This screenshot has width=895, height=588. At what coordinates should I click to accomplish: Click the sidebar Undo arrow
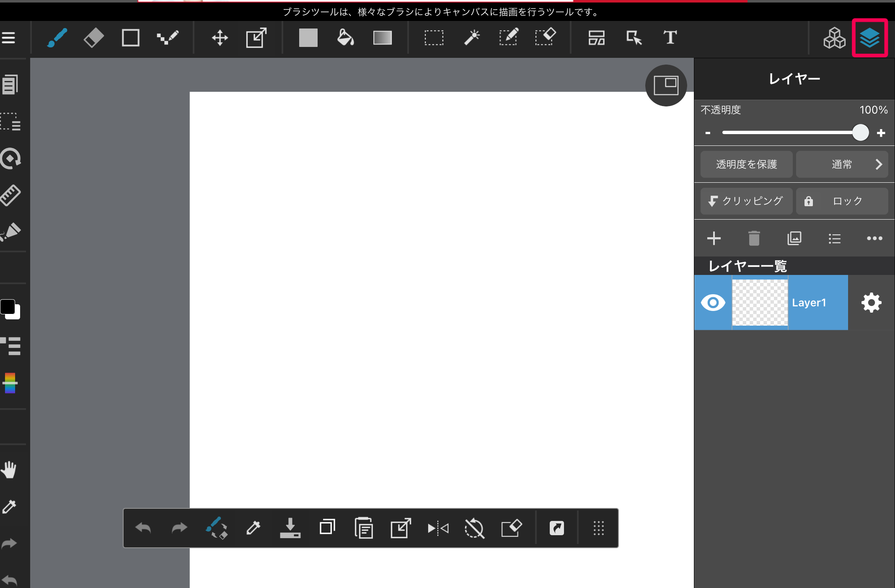(9, 580)
